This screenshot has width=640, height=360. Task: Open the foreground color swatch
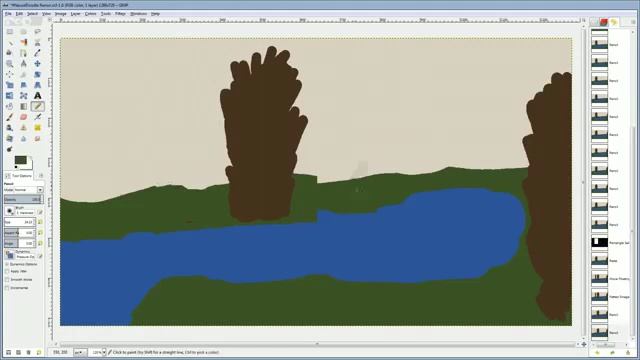[x=20, y=160]
